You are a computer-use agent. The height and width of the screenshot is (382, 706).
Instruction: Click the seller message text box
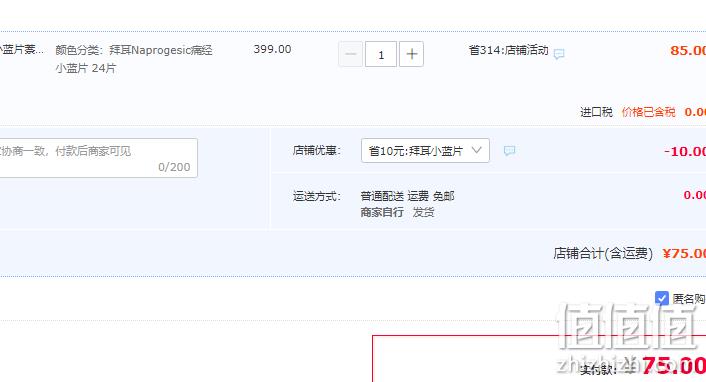pos(98,158)
